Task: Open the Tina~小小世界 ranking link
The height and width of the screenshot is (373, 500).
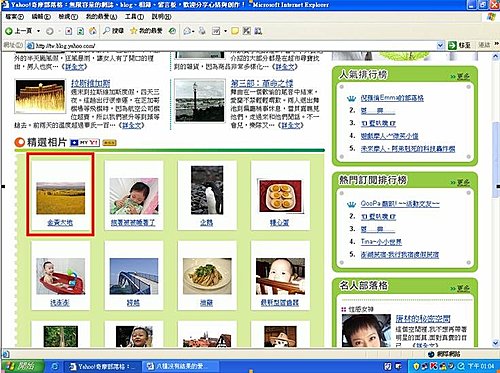Action: coord(381,242)
